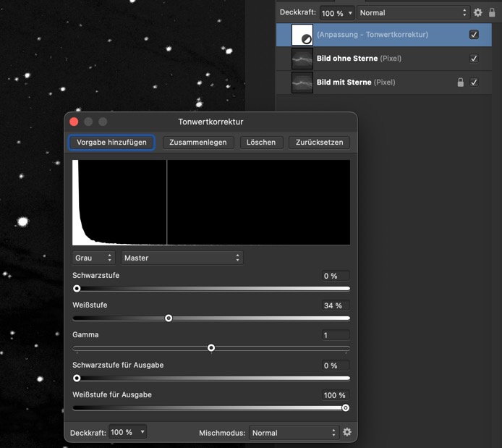Click the Vorgabe hinzufügen button
The height and width of the screenshot is (448, 502).
(111, 142)
